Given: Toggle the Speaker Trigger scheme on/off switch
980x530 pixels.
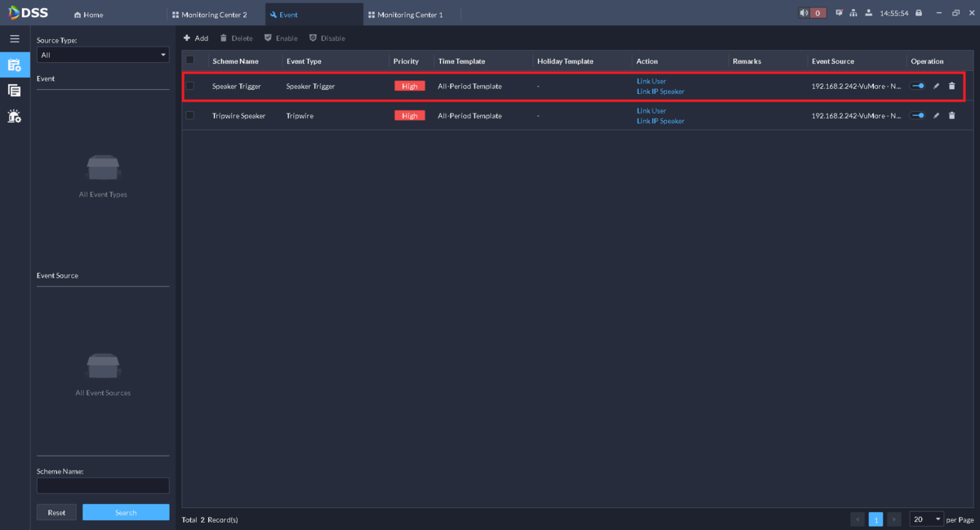Looking at the screenshot, I should (x=918, y=86).
